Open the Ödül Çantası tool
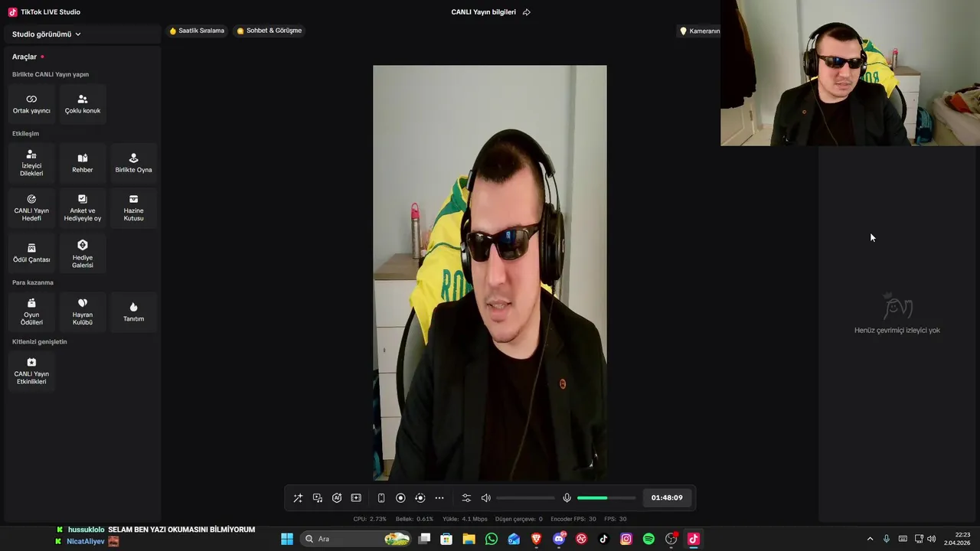980x551 pixels. click(31, 253)
